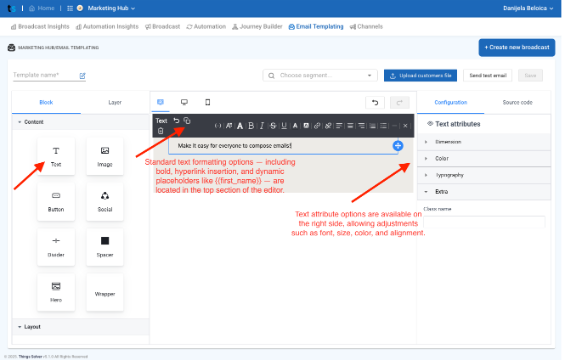This screenshot has width=563, height=360.
Task: Add a Wrapper content block
Action: (105, 292)
